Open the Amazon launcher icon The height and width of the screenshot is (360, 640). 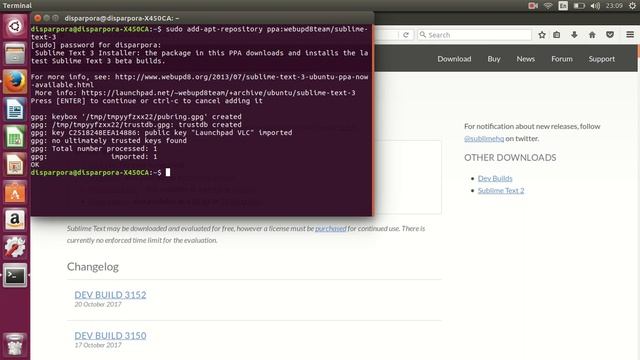(x=15, y=220)
